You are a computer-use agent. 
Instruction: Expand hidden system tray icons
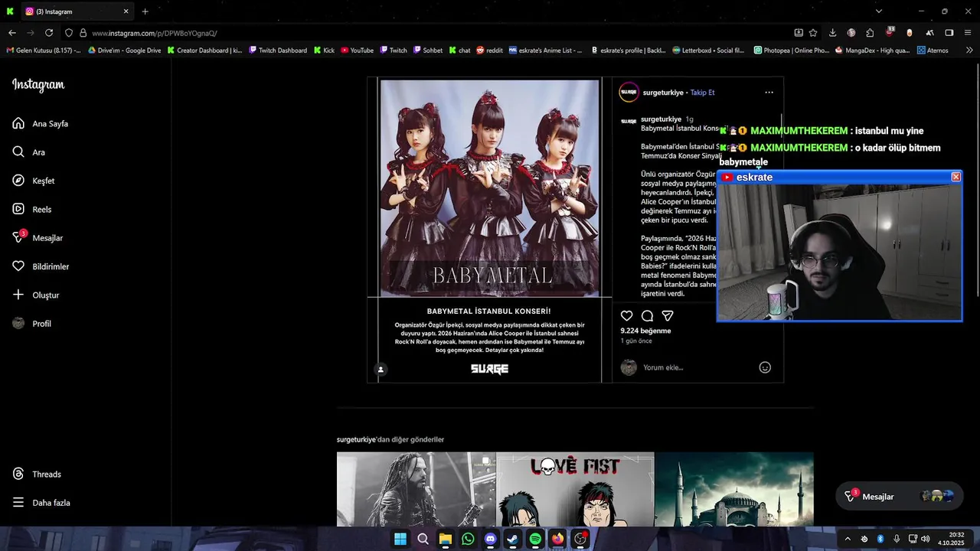848,539
